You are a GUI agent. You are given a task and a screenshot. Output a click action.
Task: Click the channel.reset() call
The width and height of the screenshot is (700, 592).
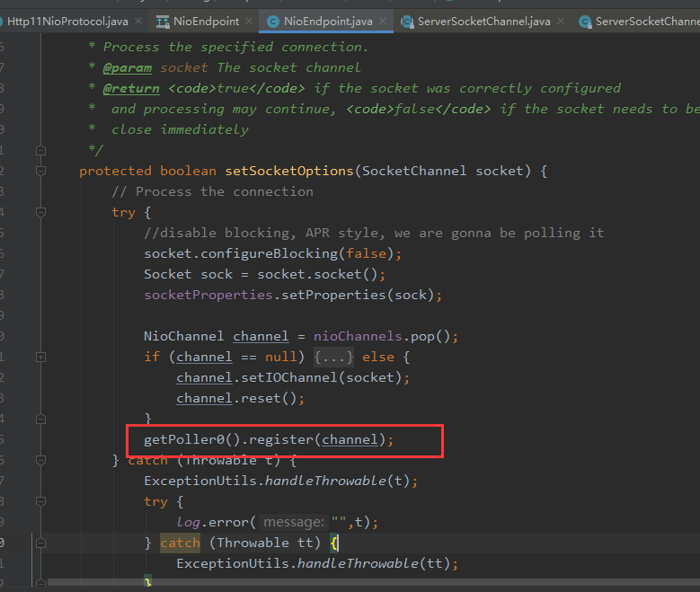pyautogui.click(x=236, y=398)
